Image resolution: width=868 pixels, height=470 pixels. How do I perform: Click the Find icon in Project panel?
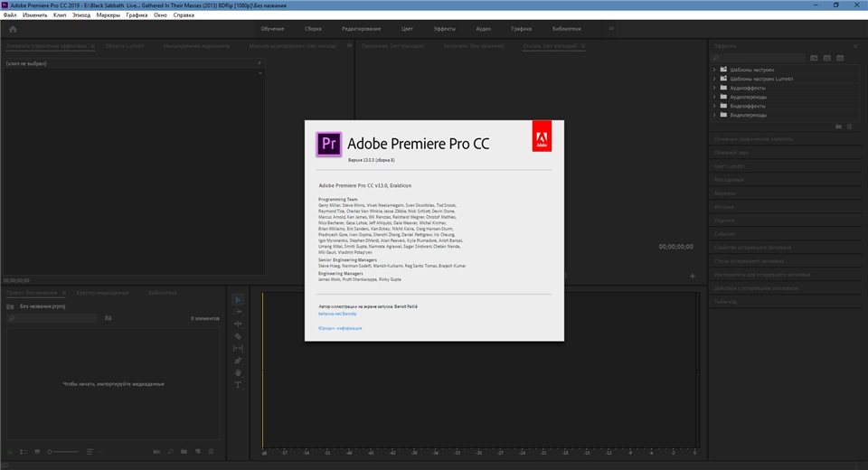pos(171,452)
